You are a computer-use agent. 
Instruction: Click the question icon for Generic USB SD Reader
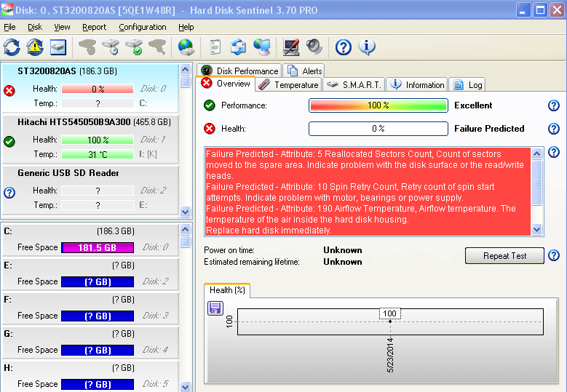point(9,193)
